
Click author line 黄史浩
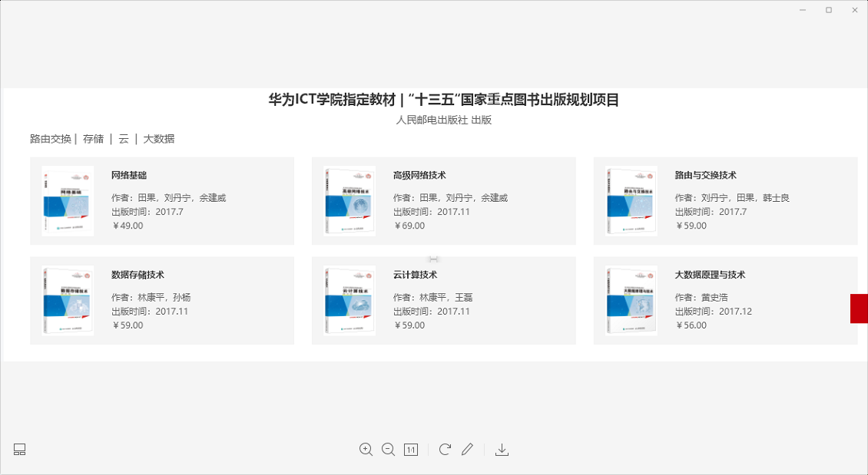(701, 298)
